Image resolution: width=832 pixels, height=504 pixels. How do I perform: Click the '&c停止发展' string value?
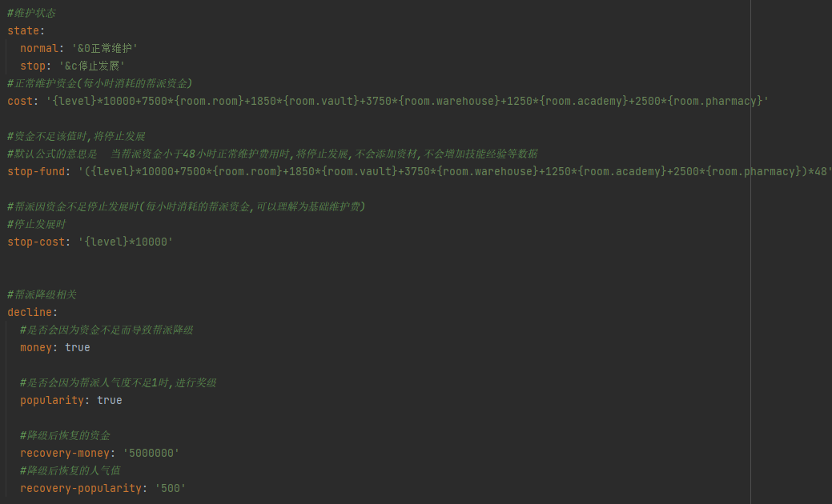(91, 66)
